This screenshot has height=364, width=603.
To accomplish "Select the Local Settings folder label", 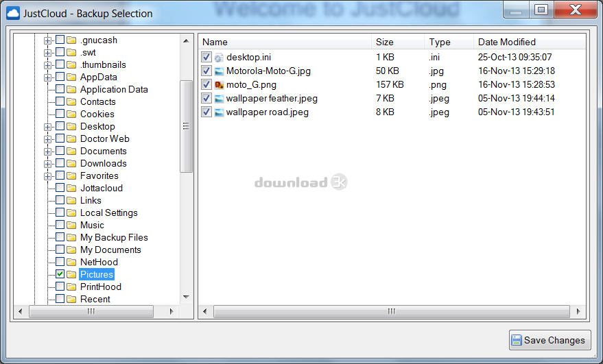I will click(109, 213).
